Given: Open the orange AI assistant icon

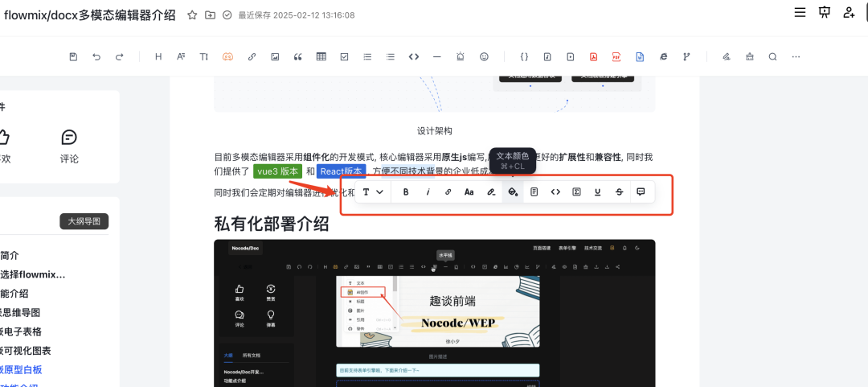Looking at the screenshot, I should point(227,56).
